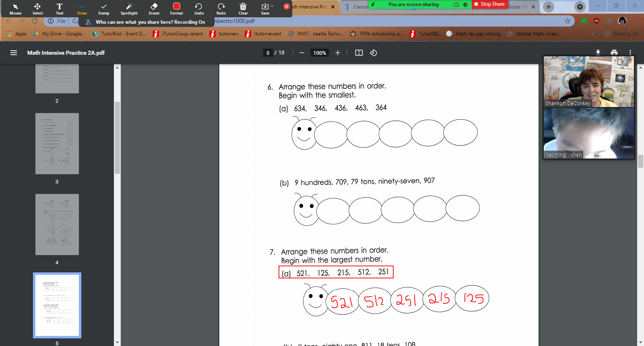Select the Mouse annotation tool

click(x=15, y=9)
